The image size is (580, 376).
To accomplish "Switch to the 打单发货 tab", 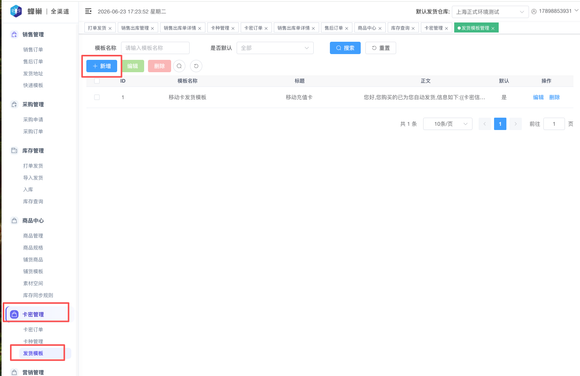I will click(x=97, y=28).
